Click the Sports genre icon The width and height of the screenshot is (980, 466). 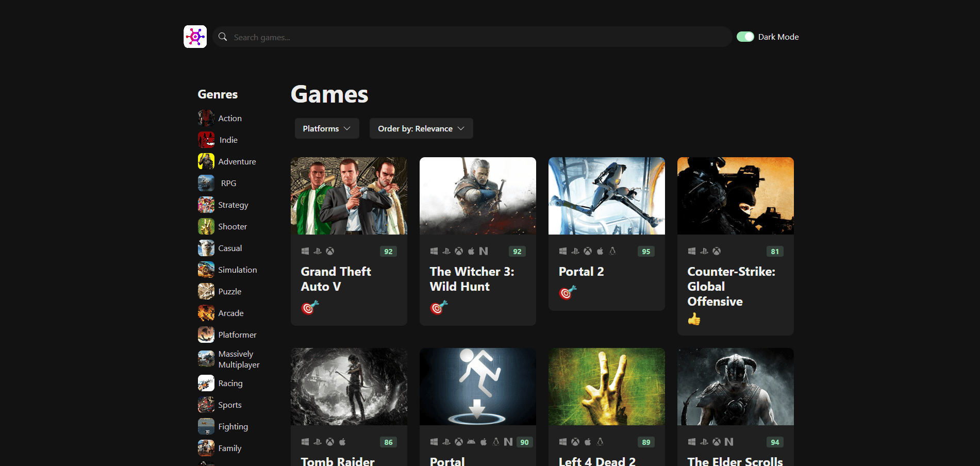206,405
